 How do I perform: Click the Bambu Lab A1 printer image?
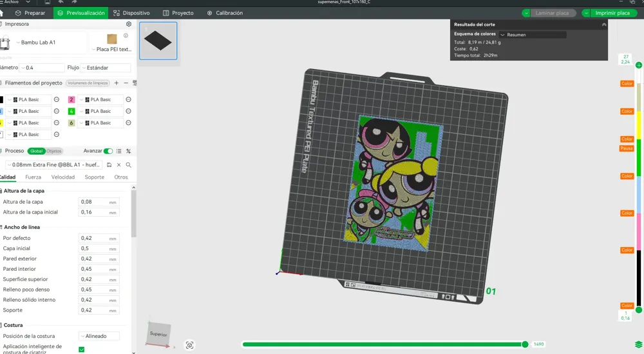click(x=5, y=43)
